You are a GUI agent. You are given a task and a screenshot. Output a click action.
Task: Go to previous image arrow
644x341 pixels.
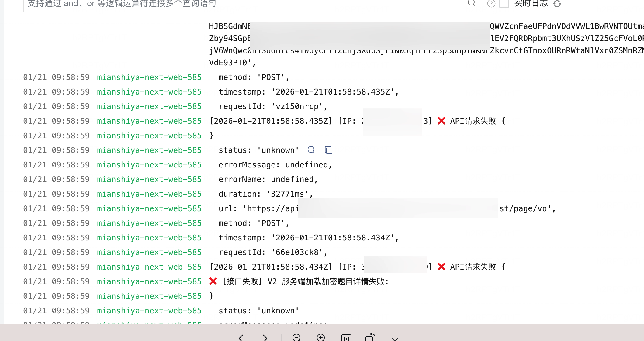click(241, 337)
